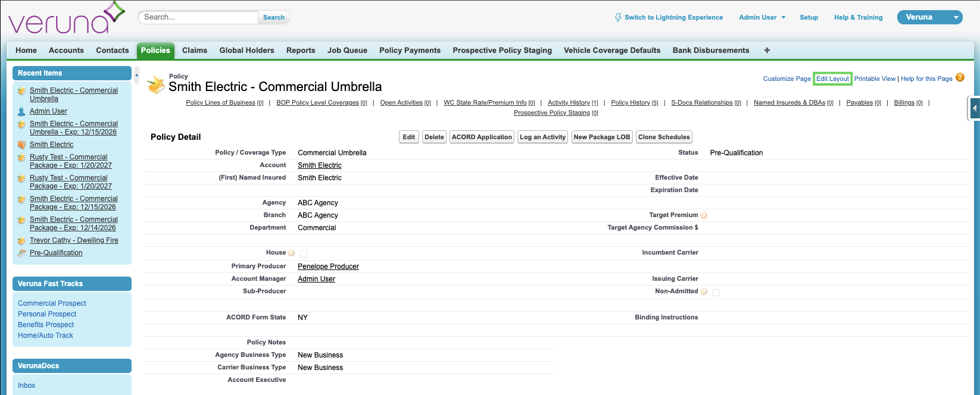
Task: Toggle the Non-Admitted checkbox
Action: [x=716, y=293]
